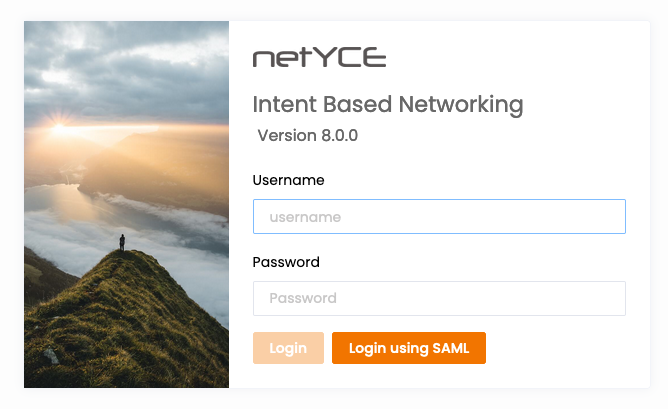The width and height of the screenshot is (668, 409).
Task: Sign in with Login using SAML
Action: coord(408,348)
